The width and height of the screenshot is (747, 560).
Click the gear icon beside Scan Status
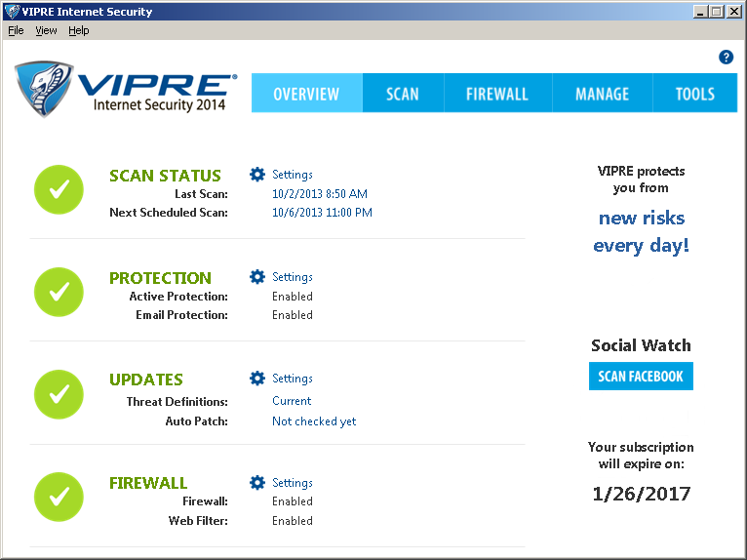[257, 175]
